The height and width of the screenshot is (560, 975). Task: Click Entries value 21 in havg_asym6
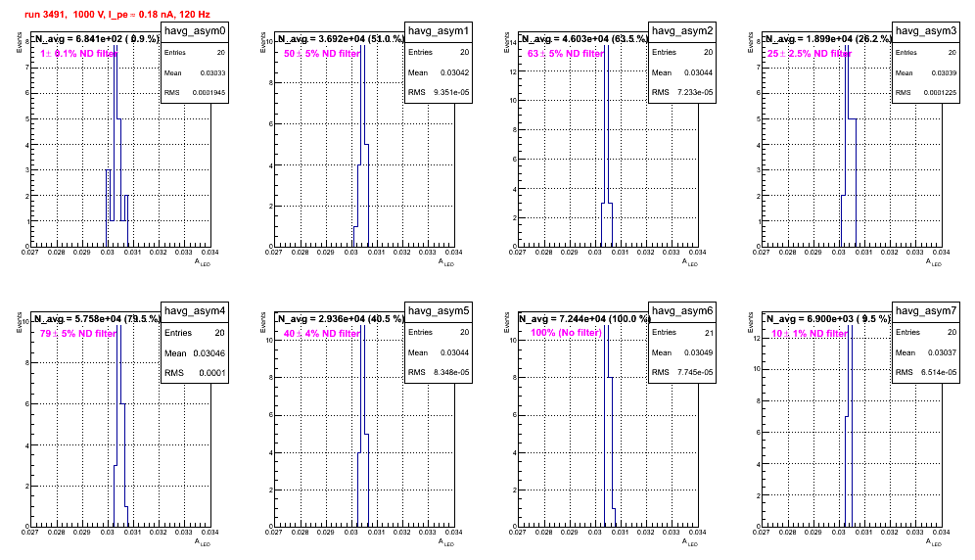pos(709,333)
